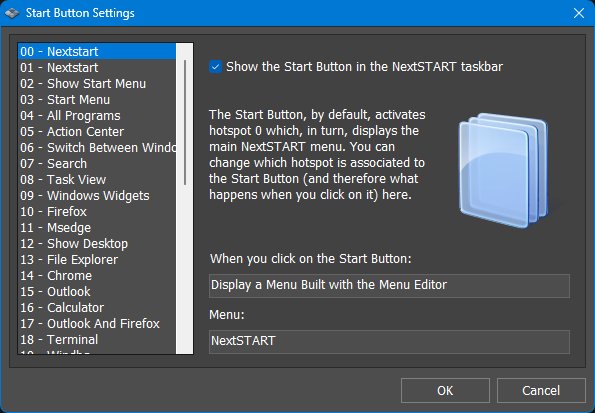Image resolution: width=595 pixels, height=413 pixels.
Task: Select '18 - Terminal' in the list
Action: tap(97, 339)
